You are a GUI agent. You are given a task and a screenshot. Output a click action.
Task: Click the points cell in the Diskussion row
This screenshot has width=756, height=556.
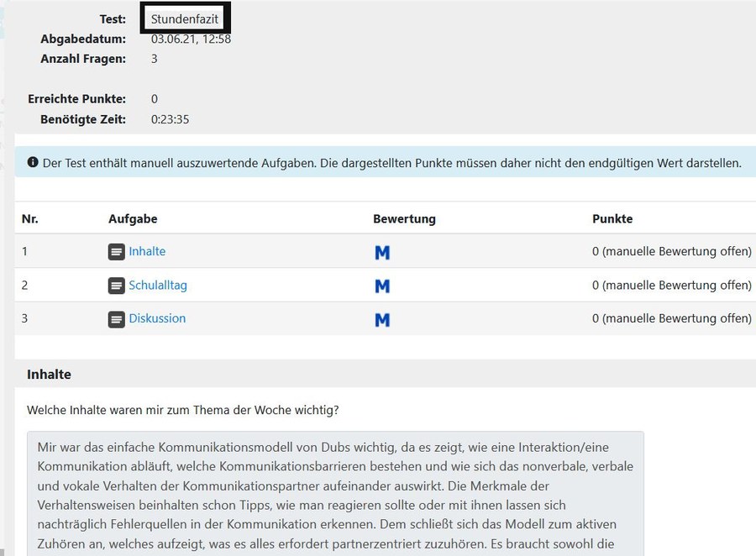point(672,318)
